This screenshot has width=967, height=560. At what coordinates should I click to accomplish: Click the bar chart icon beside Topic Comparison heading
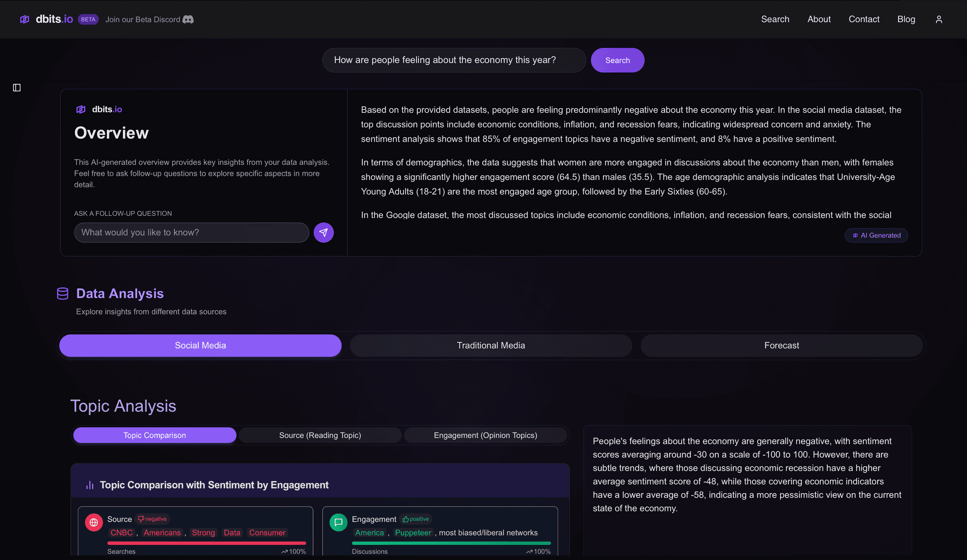point(89,484)
